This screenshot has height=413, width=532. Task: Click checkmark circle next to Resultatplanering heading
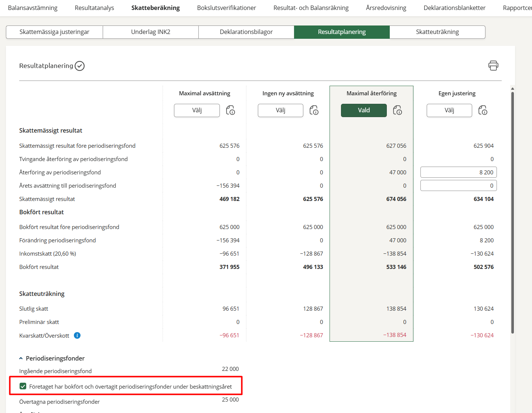point(80,66)
